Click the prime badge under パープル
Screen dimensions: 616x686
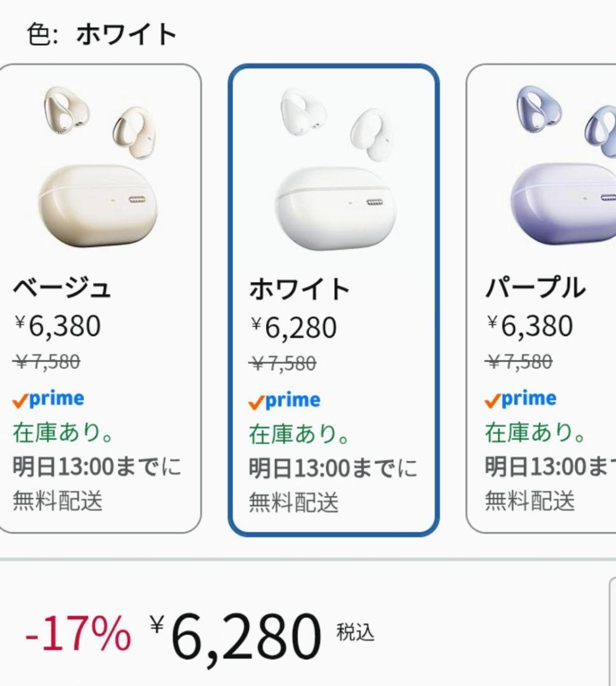(x=520, y=399)
